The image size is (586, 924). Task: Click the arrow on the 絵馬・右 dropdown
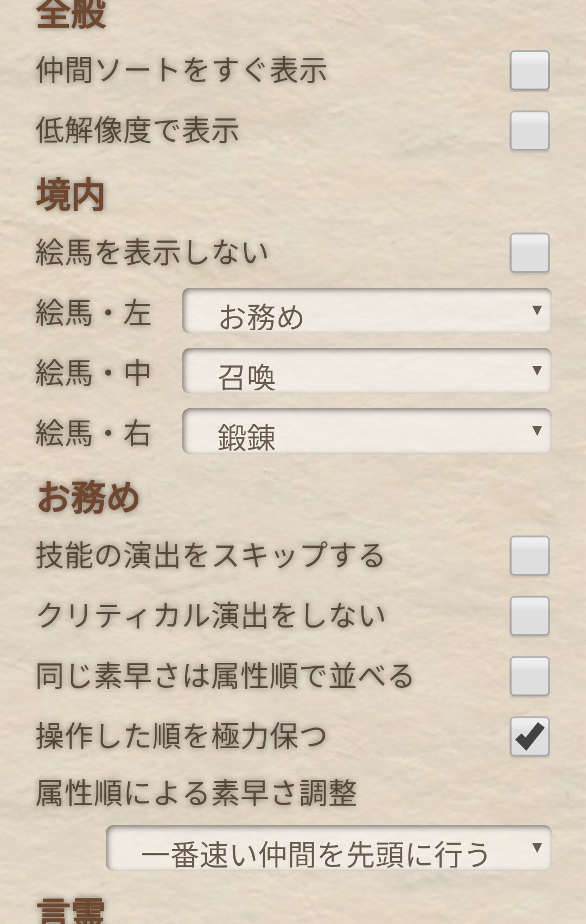[x=537, y=431]
